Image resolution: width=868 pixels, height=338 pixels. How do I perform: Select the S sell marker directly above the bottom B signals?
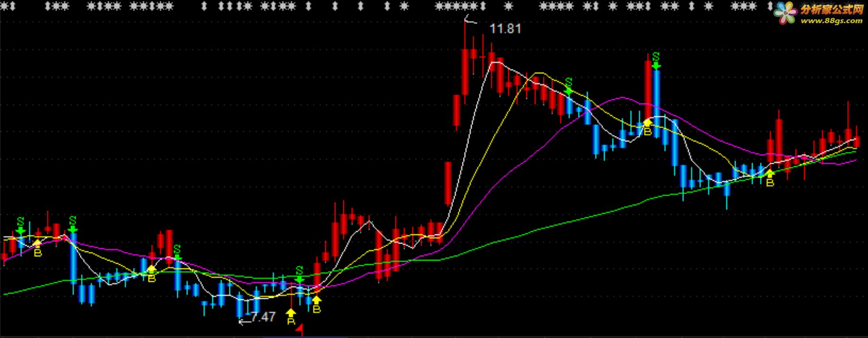click(299, 274)
